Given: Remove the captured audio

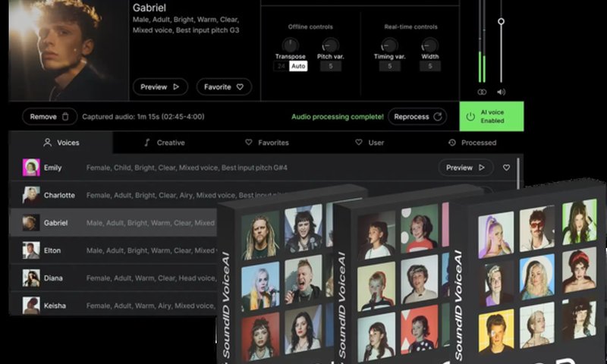Looking at the screenshot, I should 49,117.
